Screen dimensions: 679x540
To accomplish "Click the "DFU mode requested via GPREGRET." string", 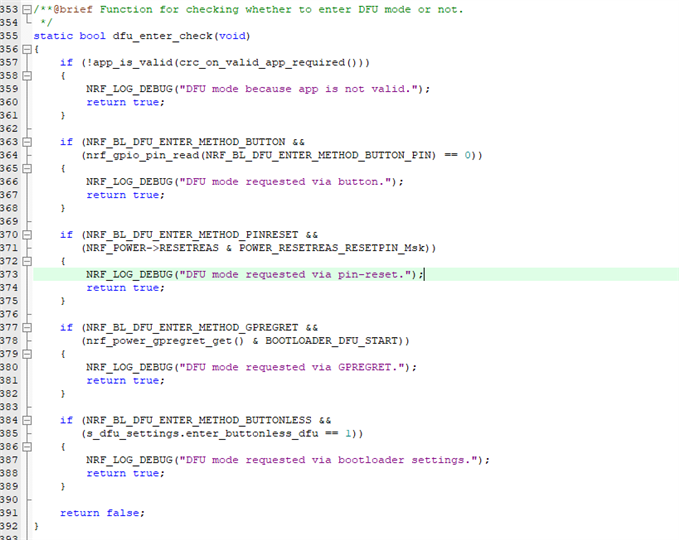I will point(291,367).
